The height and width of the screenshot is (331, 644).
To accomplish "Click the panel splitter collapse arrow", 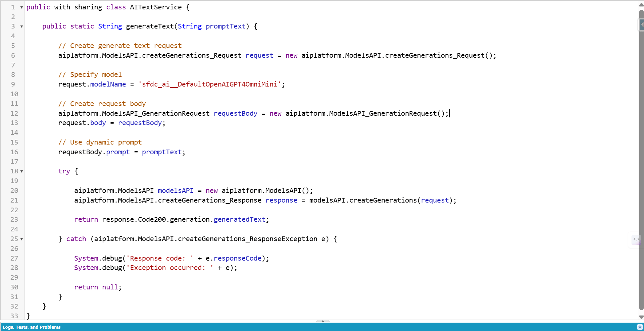I will [x=323, y=321].
